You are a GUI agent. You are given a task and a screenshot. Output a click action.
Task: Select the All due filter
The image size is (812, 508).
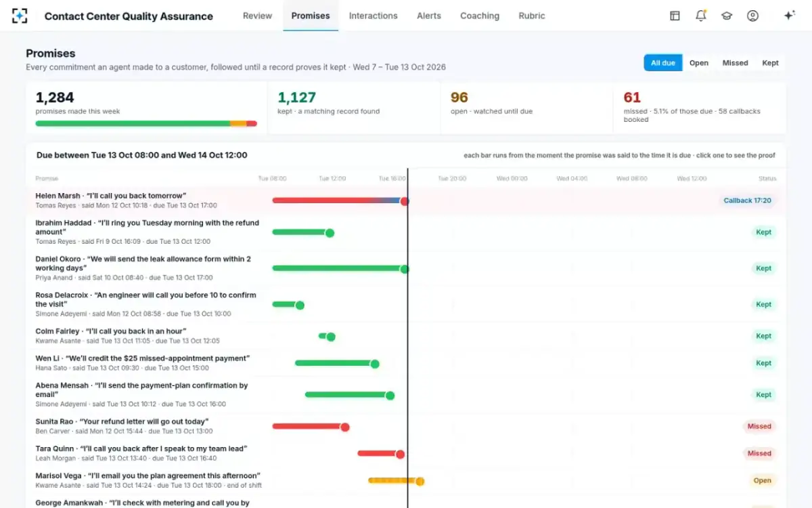(x=663, y=63)
